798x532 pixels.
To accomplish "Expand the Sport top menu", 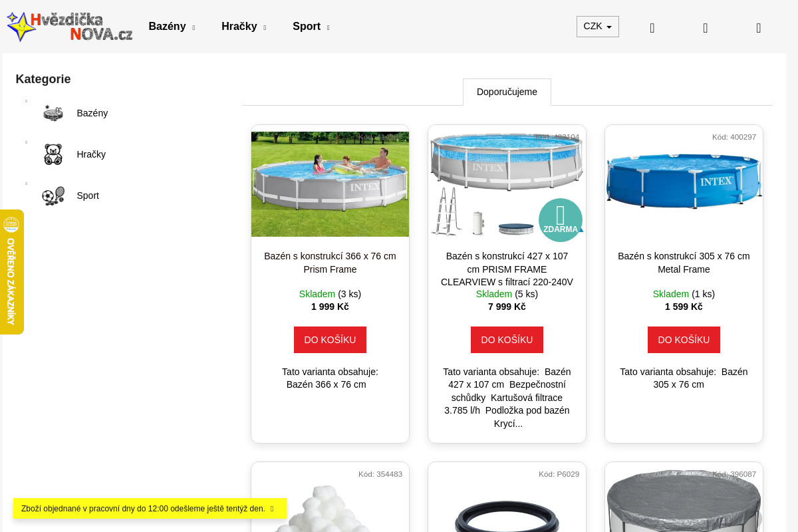I will [311, 27].
